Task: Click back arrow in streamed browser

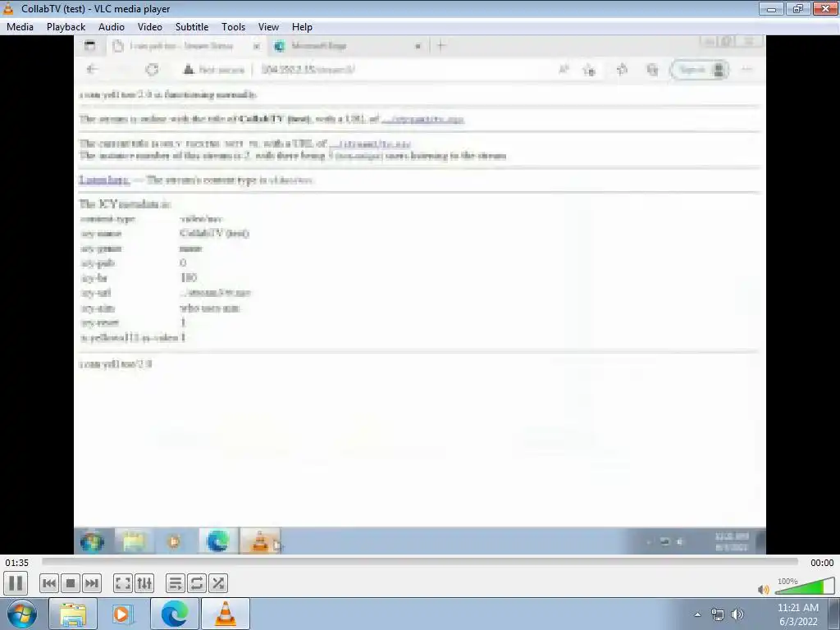Action: 92,69
